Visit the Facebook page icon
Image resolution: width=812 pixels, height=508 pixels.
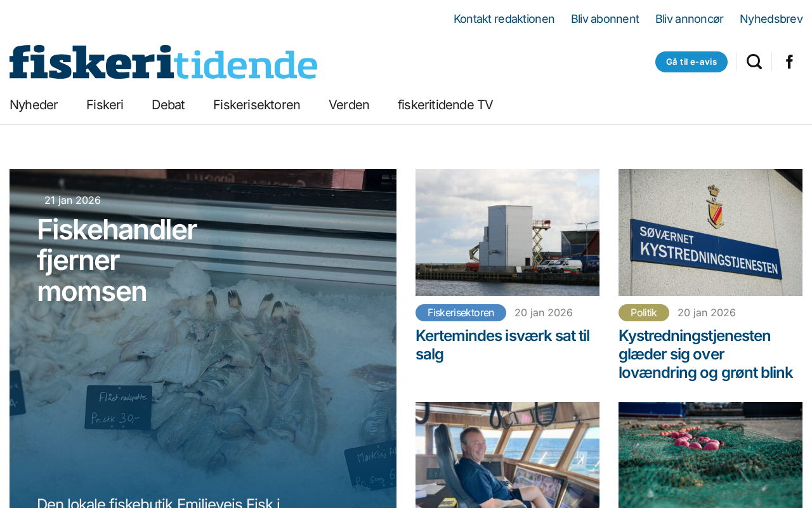coord(789,62)
